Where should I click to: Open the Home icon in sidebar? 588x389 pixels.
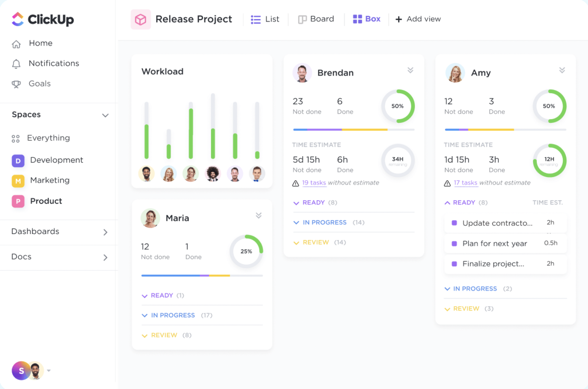pos(16,44)
